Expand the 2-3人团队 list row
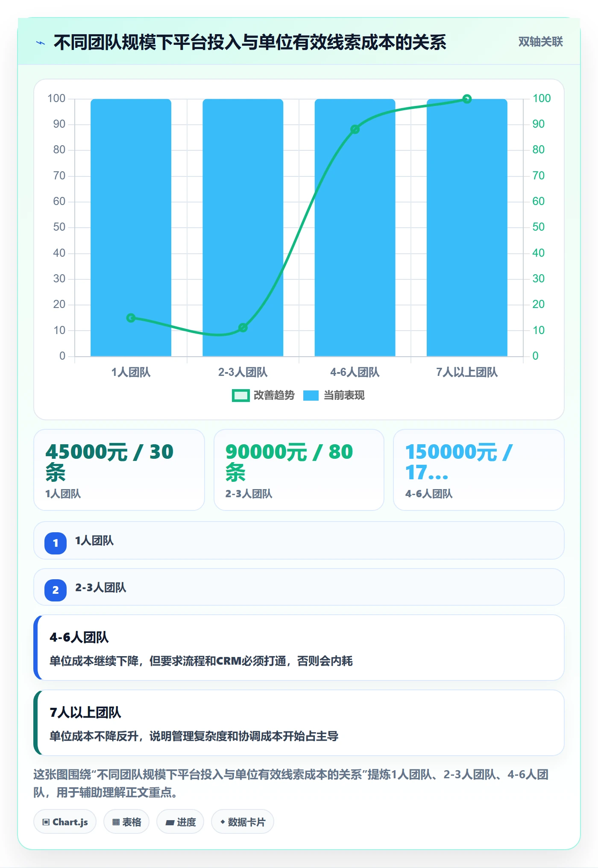The image size is (598, 868). [299, 587]
